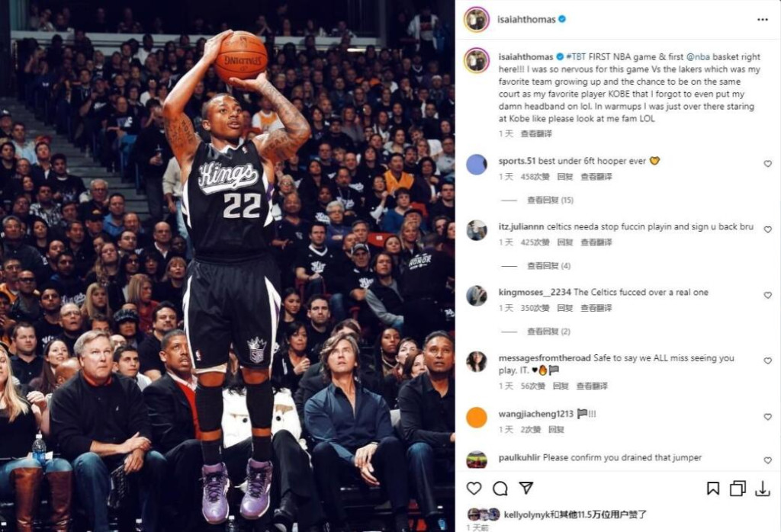Image resolution: width=781 pixels, height=532 pixels.
Task: Open the #TBT hashtag in the caption
Action: click(577, 56)
